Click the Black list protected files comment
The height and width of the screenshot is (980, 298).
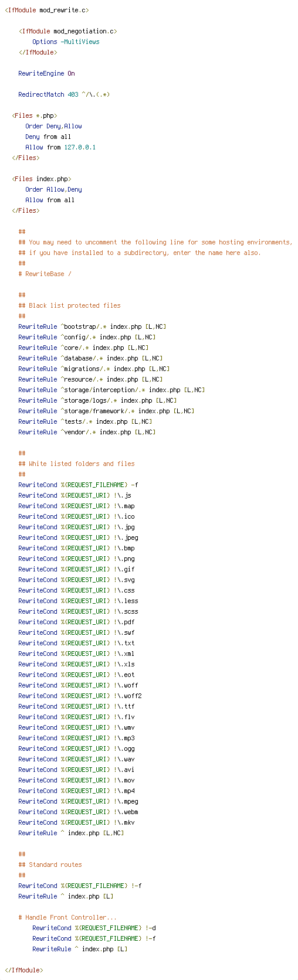69,305
